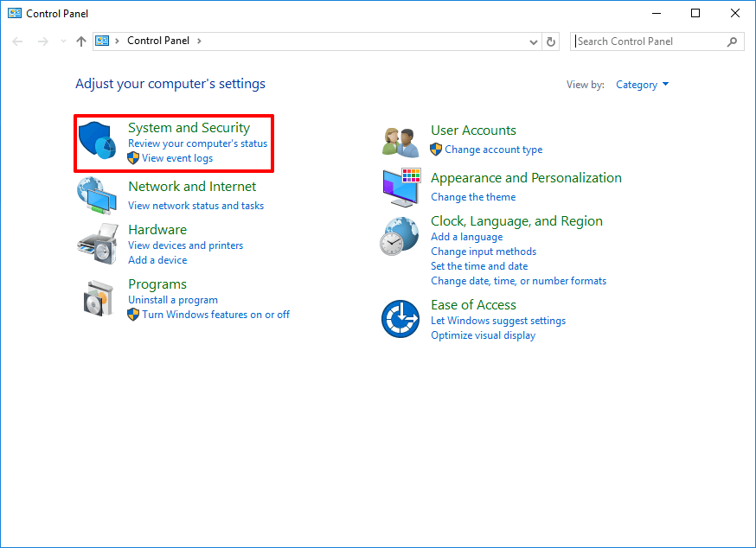Click the chevron after Control Panel breadcrumb
The image size is (756, 548).
point(199,41)
